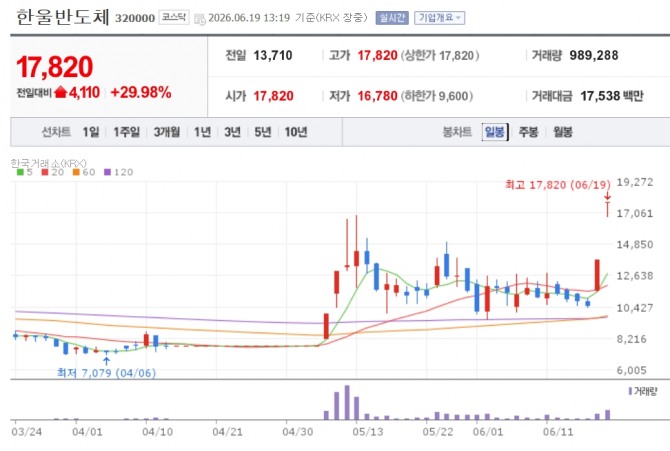The width and height of the screenshot is (670, 451).
Task: Click the 거래량 value 989,288
Action: 594,56
